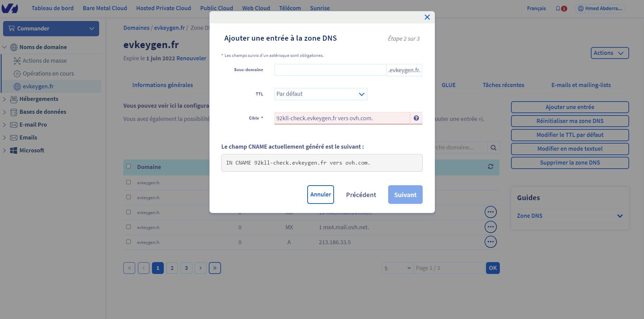Open the TTL Par défaut dropdown
The width and height of the screenshot is (644, 319).
[320, 94]
